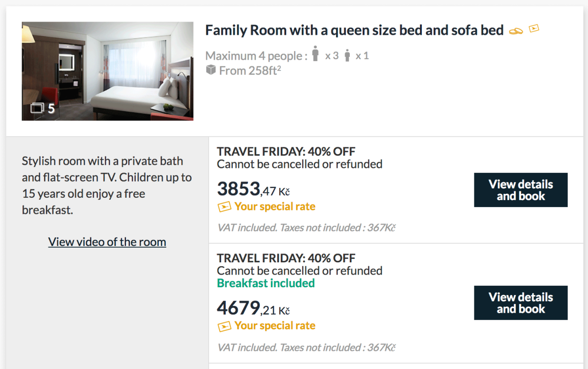588x369 pixels.
Task: Click View details and book for the 3853,47 Kč rate
Action: click(x=520, y=190)
